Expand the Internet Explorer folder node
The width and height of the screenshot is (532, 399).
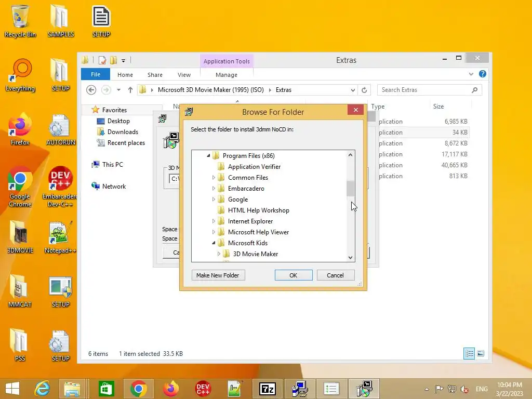coord(214,221)
